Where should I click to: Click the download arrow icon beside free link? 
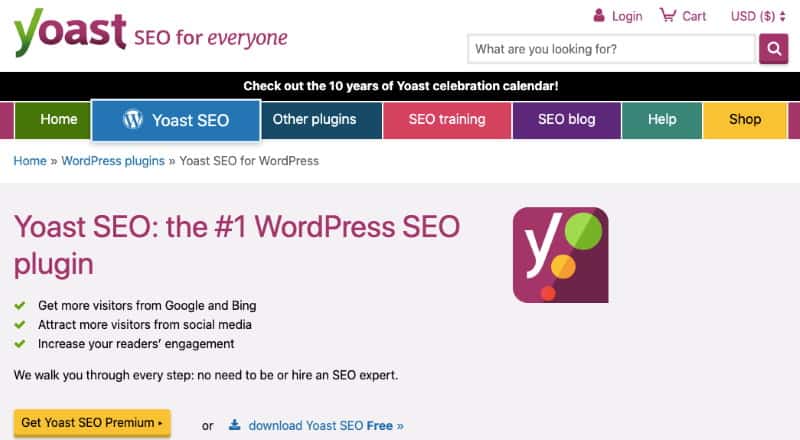coord(234,425)
